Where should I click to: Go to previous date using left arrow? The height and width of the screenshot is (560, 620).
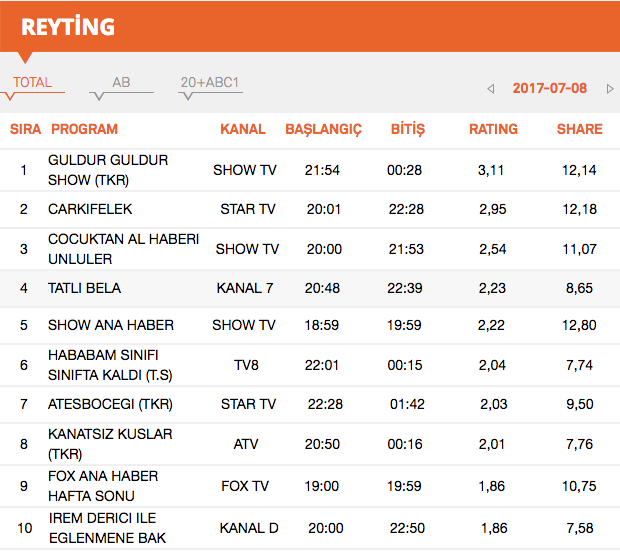click(491, 89)
